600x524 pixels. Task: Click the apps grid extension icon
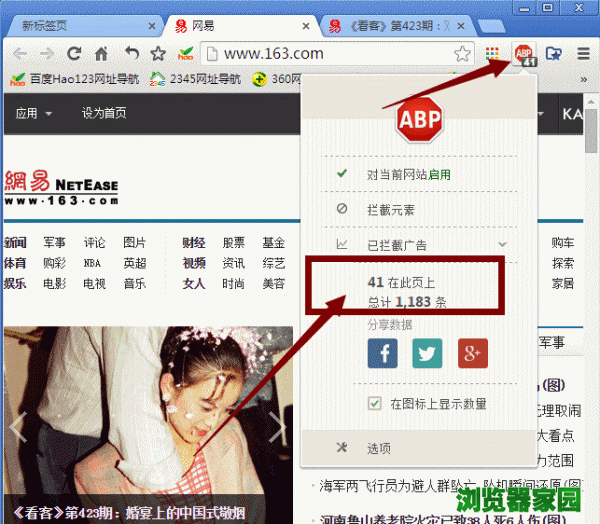point(492,54)
